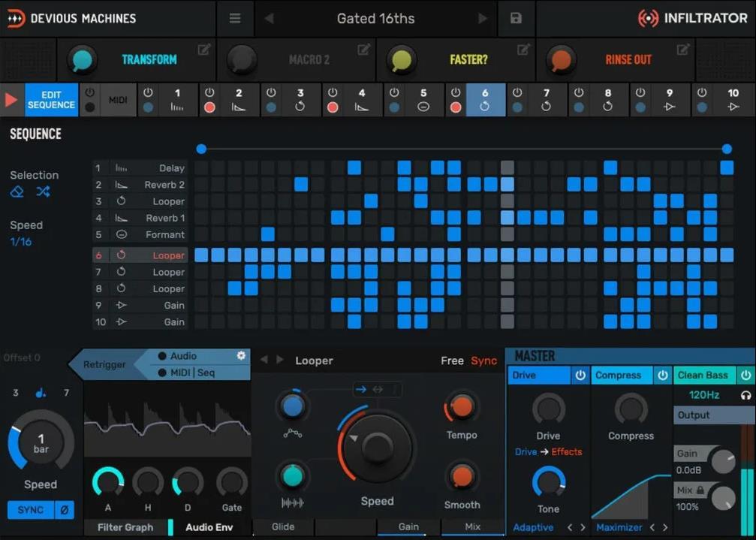Viewport: 756px width, 540px height.
Task: Open the Retrigger settings gear icon
Action: point(241,356)
